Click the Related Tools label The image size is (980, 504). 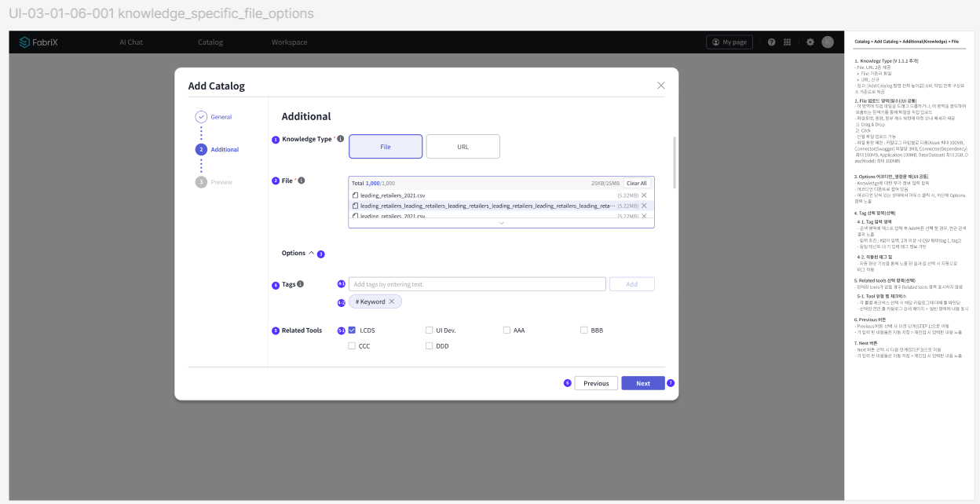coord(302,331)
